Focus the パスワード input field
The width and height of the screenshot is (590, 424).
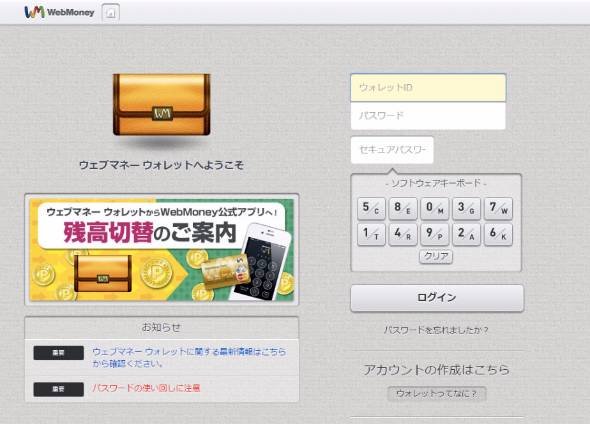(x=428, y=115)
